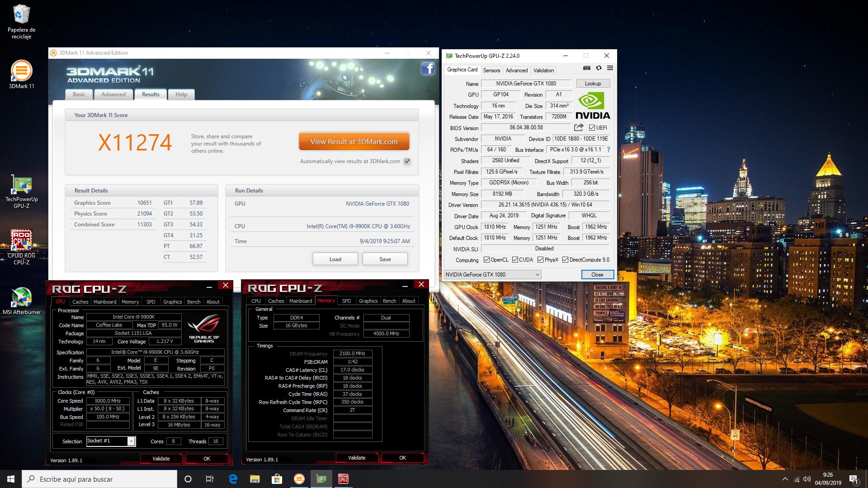
Task: Toggle the OpenCL computing checkbox
Action: [x=486, y=260]
